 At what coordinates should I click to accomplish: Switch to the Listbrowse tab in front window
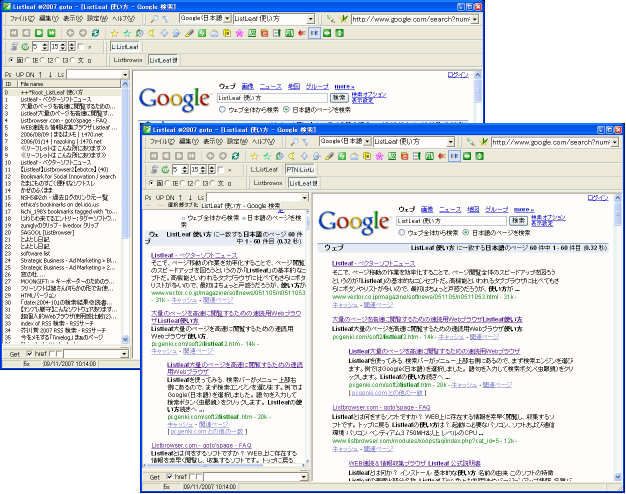coord(267,183)
